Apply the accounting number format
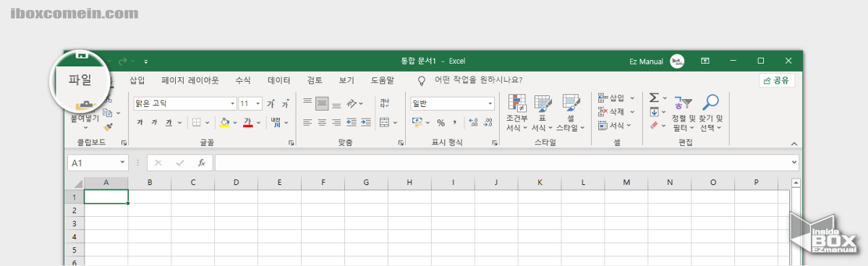This screenshot has width=868, height=266. point(417,123)
